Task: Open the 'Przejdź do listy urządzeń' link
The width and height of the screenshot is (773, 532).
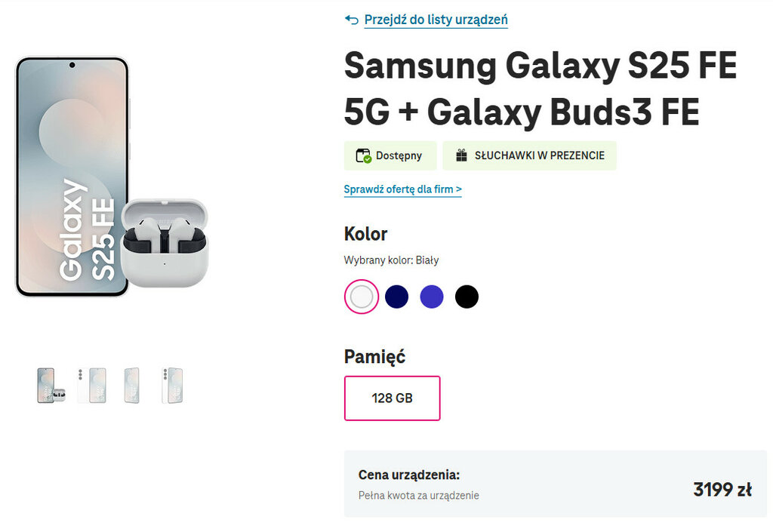Action: (x=436, y=20)
